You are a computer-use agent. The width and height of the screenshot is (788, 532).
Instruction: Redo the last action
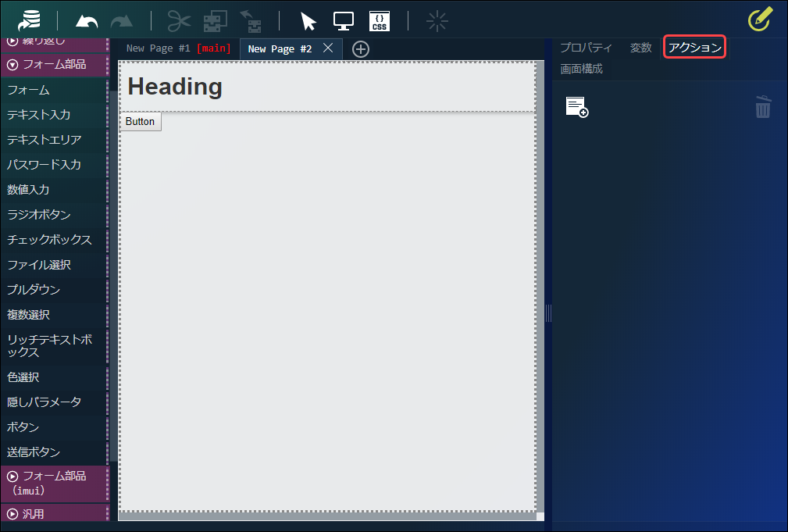tap(122, 21)
